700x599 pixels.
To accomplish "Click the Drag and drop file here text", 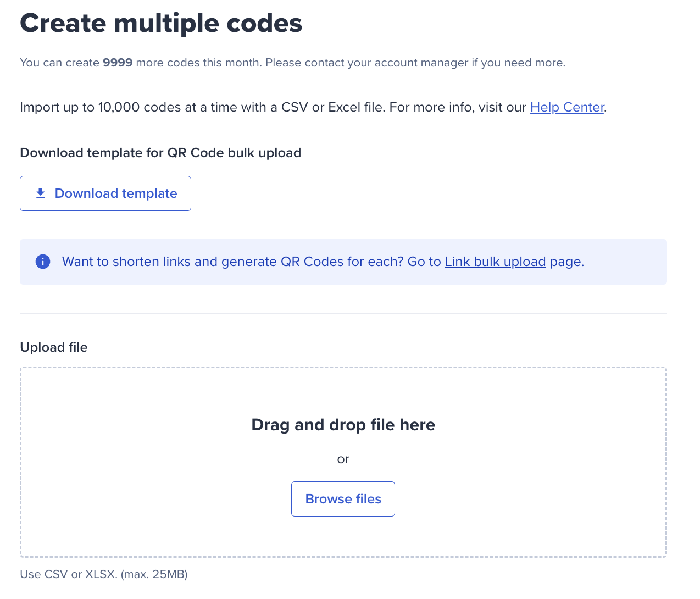I will 343,425.
